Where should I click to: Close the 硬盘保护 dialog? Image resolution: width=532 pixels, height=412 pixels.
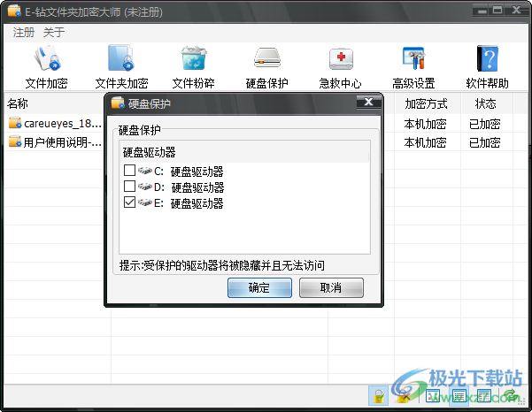click(369, 102)
